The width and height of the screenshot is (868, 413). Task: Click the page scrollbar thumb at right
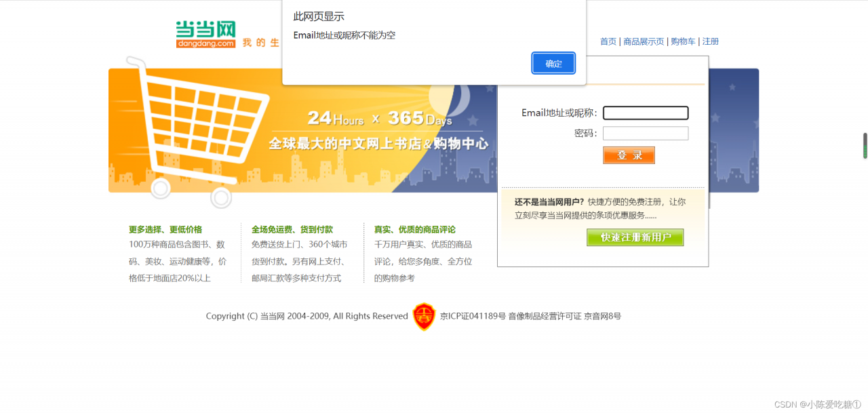[865, 146]
